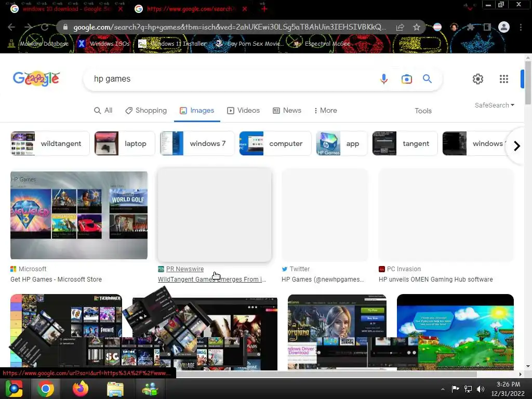Start voice search with microphone icon

point(384,79)
